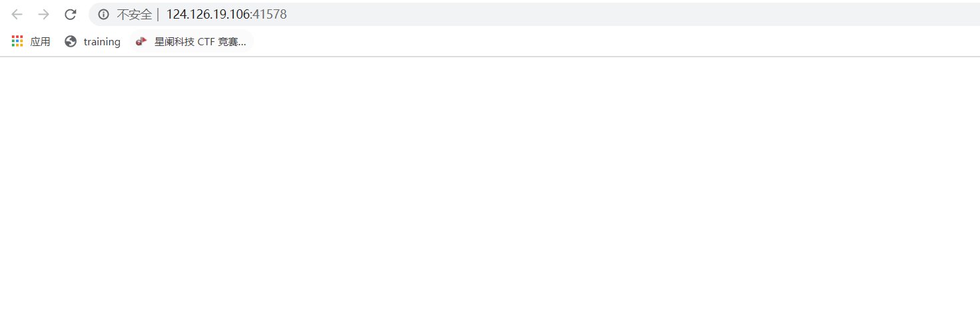Open site info via the circled i icon

click(103, 14)
